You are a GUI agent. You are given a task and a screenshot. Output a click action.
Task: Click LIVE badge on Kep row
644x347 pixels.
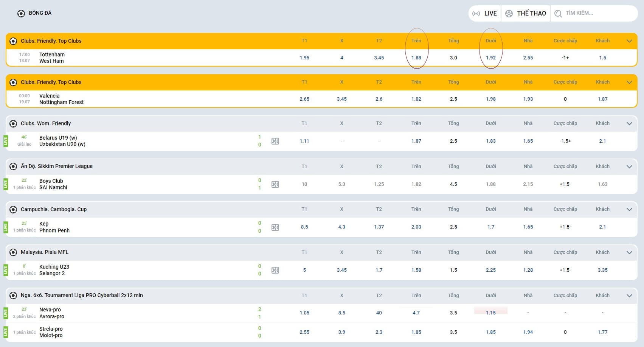(5, 227)
